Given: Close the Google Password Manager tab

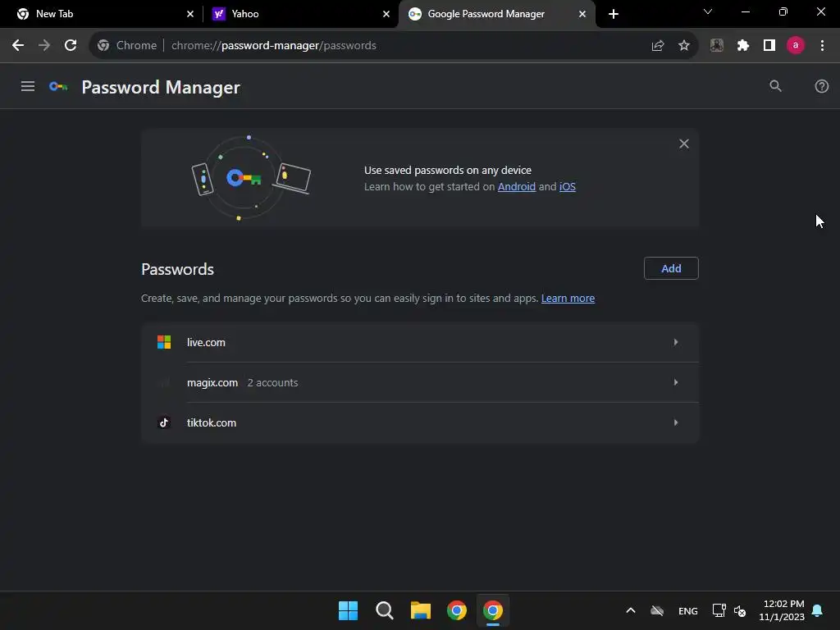Looking at the screenshot, I should [582, 14].
